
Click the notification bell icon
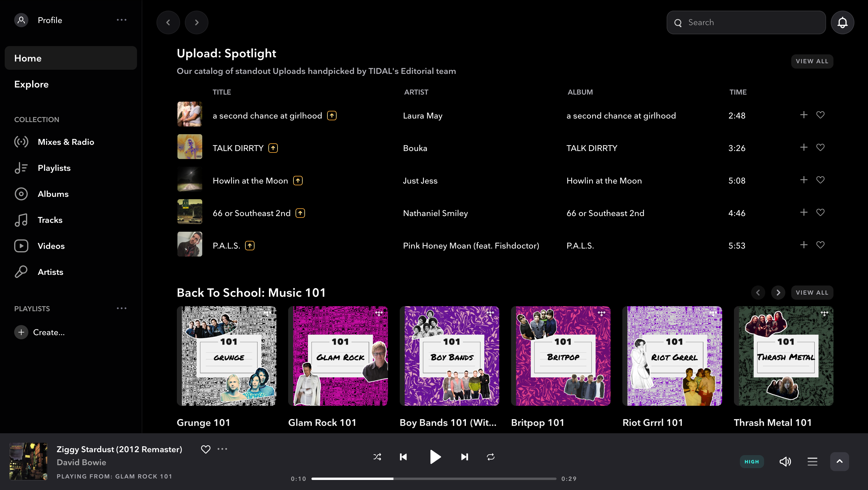pos(842,22)
